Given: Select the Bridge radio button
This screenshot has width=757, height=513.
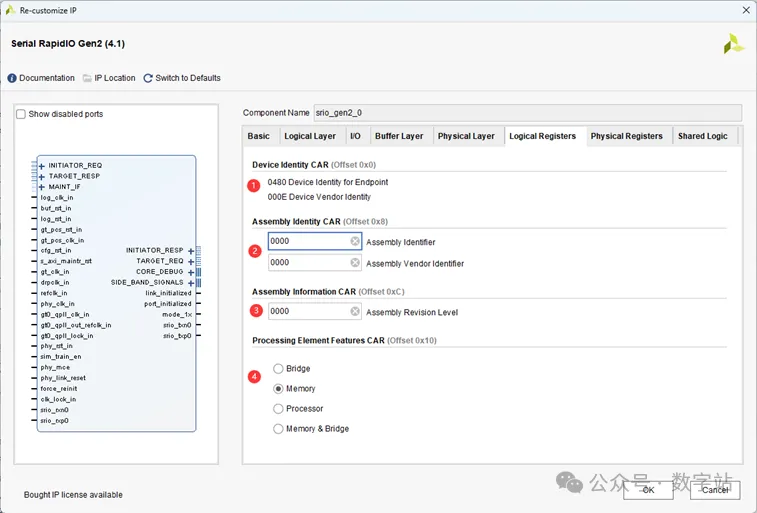Looking at the screenshot, I should pyautogui.click(x=278, y=369).
